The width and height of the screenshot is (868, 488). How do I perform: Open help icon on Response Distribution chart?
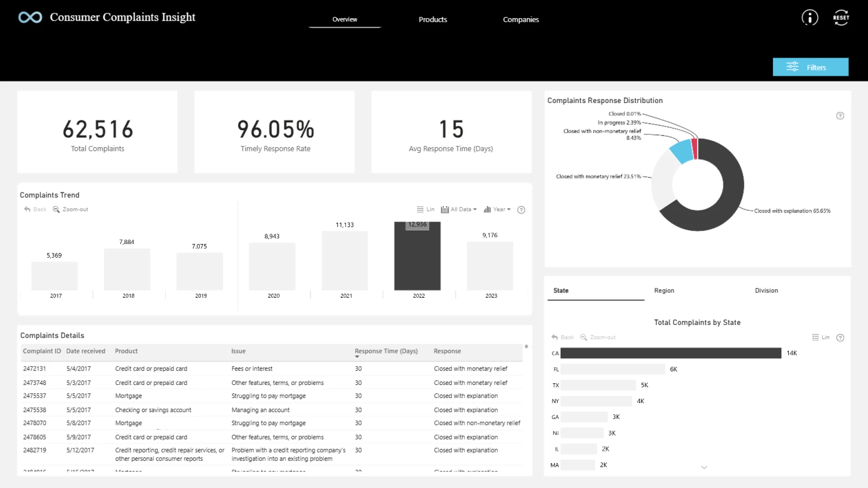(x=840, y=116)
